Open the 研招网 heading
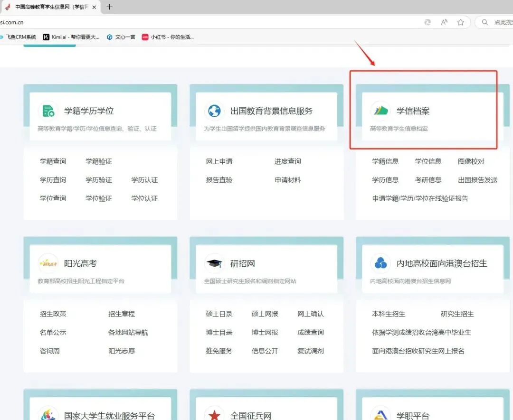513x420 pixels. pos(242,263)
